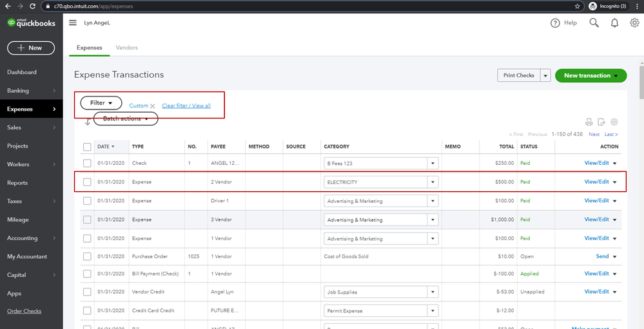Screen dimensions: 644x329
Task: Bookmark this page with the star icon
Action: click(577, 6)
